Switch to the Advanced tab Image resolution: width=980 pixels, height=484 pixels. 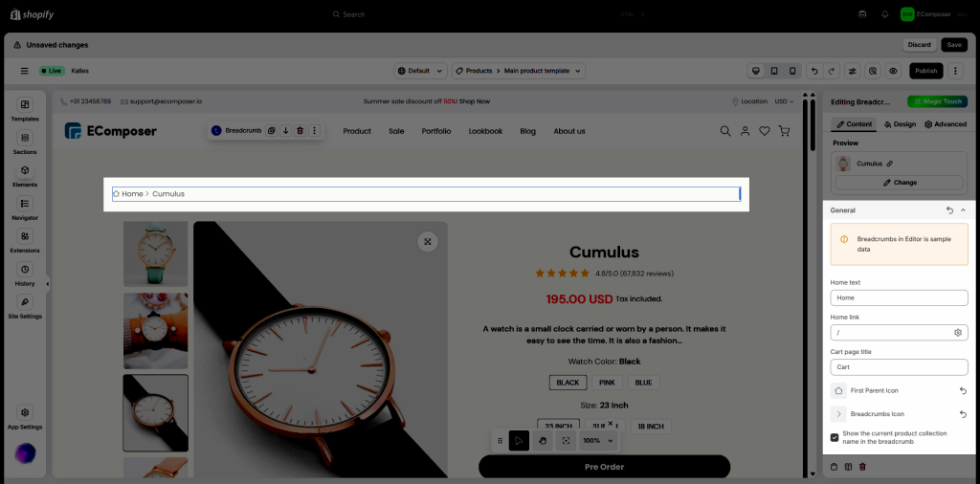click(x=946, y=124)
